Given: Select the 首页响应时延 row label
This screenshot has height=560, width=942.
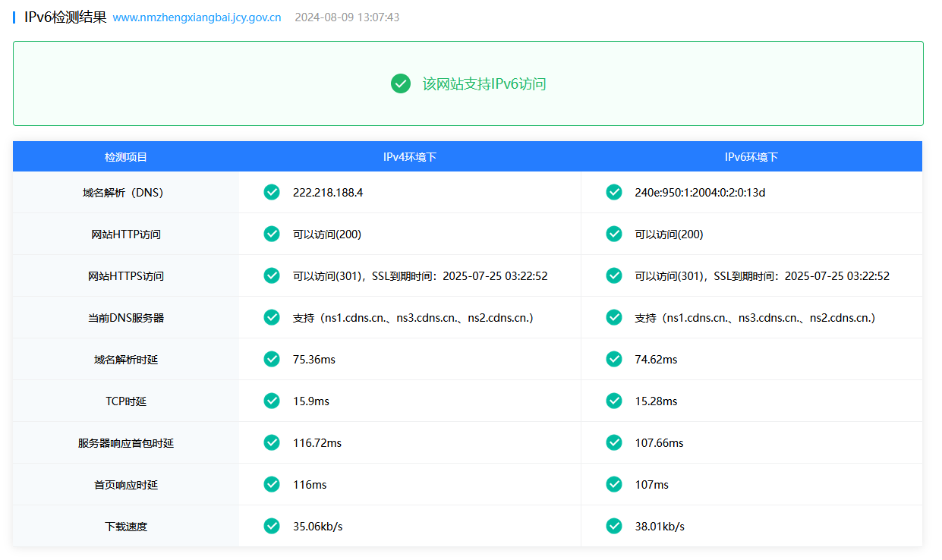Looking at the screenshot, I should point(126,485).
